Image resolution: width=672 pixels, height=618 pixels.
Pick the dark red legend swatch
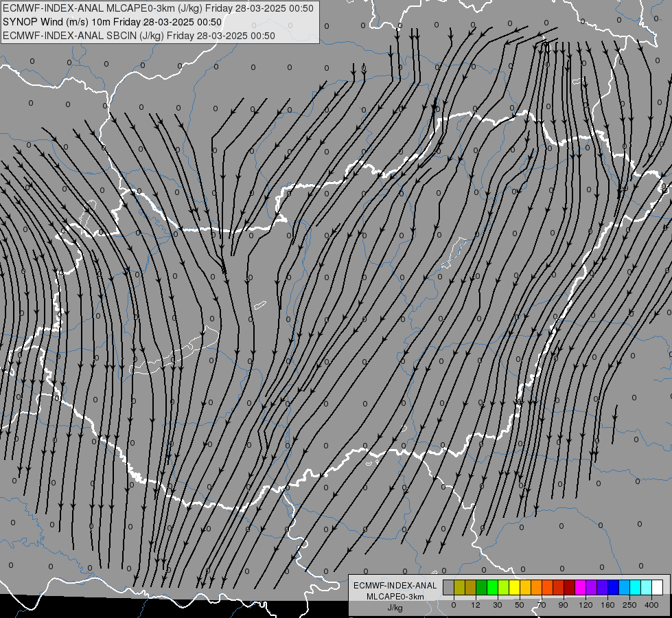pos(570,587)
